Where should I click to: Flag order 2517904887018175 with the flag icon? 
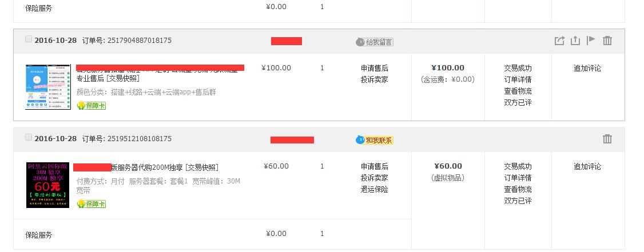pos(591,40)
